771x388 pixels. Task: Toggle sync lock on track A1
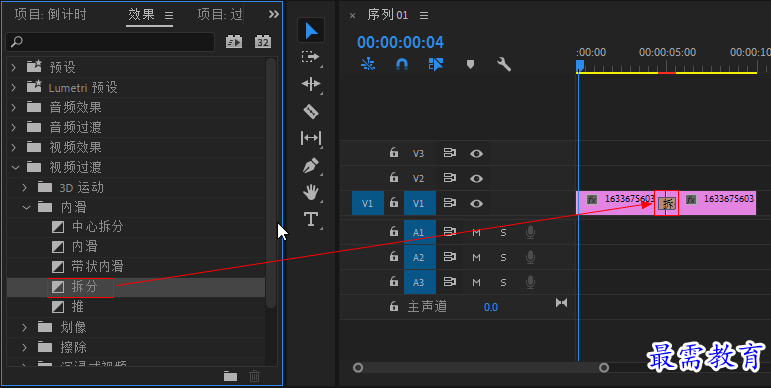pos(449,232)
